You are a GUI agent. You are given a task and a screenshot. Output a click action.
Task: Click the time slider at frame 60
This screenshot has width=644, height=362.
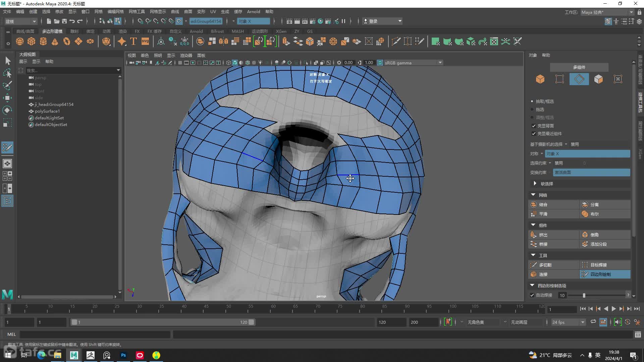(273, 309)
